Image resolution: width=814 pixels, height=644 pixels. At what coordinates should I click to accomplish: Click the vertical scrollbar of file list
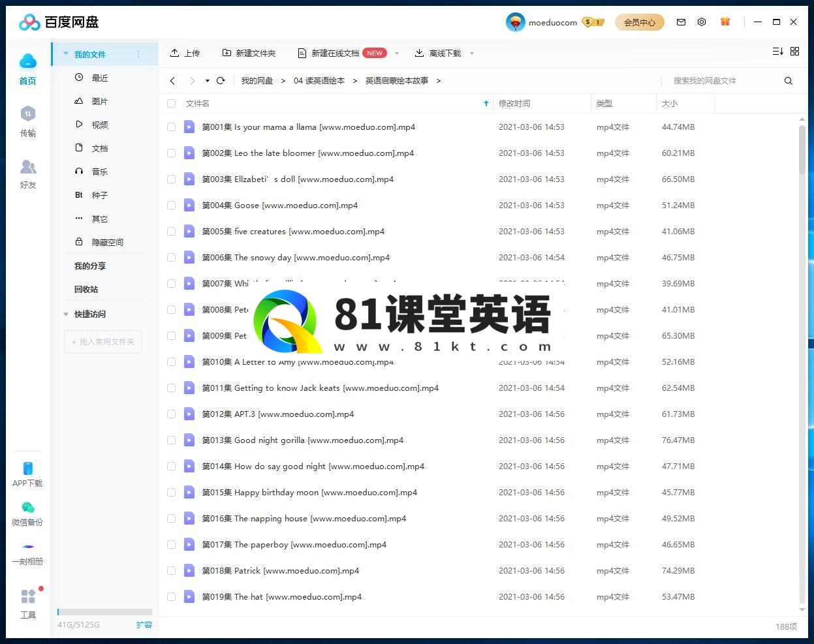(802, 150)
